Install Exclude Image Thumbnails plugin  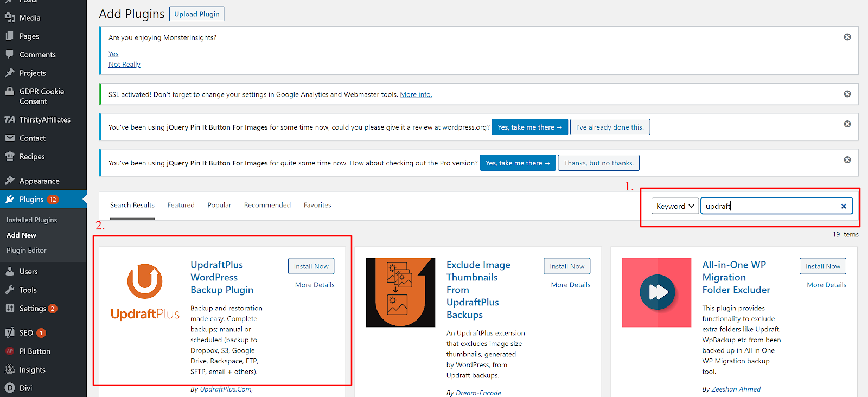coord(567,266)
